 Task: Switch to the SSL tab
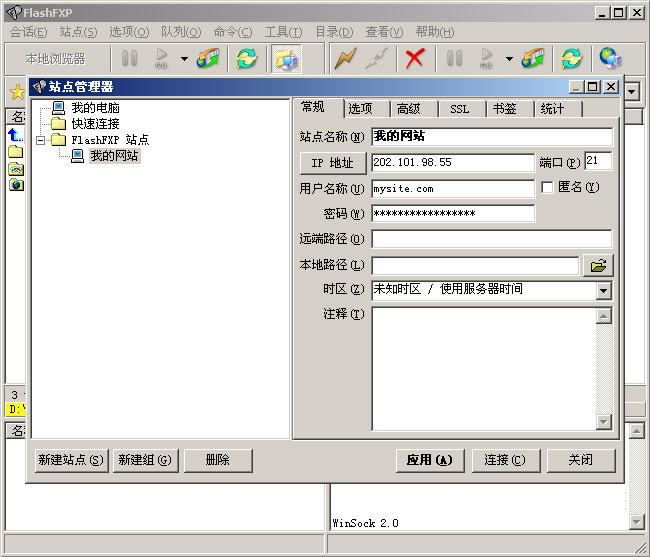tap(459, 109)
